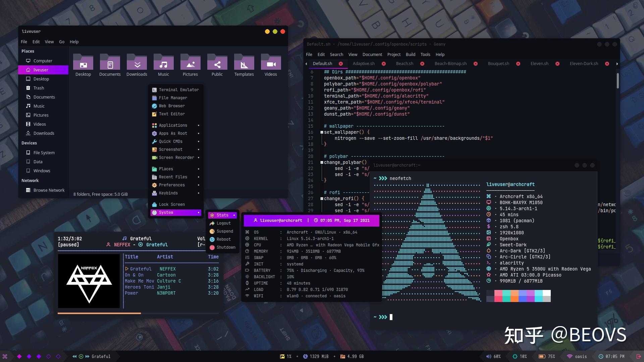Click the Web Browser icon in the Openbox menu
644x362 pixels.
click(x=154, y=106)
